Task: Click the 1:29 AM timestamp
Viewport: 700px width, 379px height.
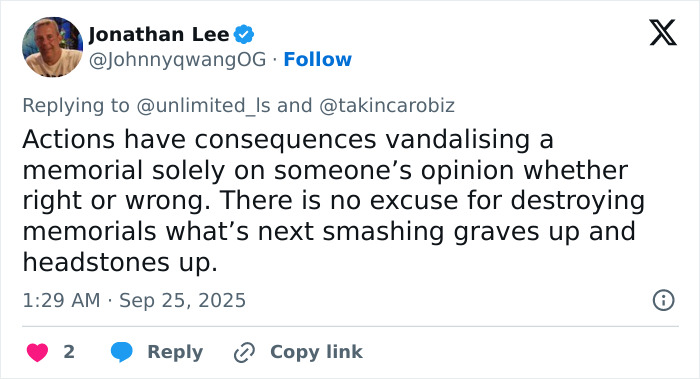Action: (61, 300)
